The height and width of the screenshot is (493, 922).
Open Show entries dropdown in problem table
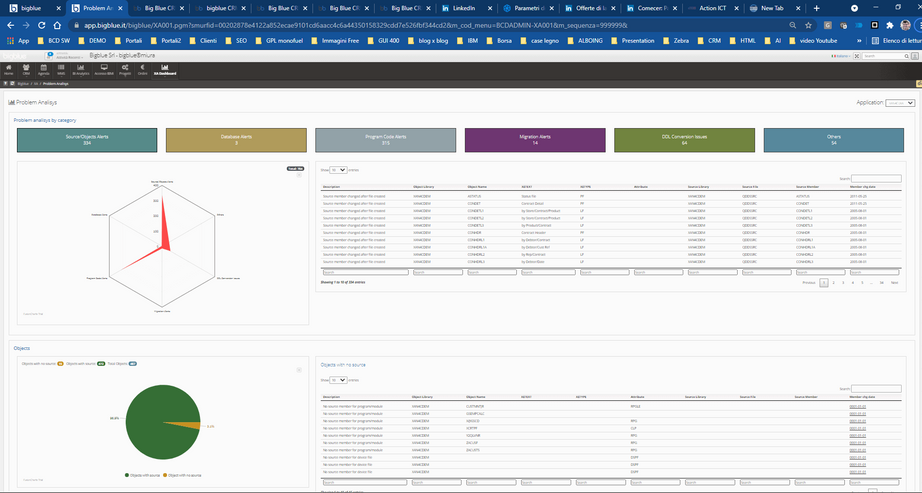pos(338,170)
